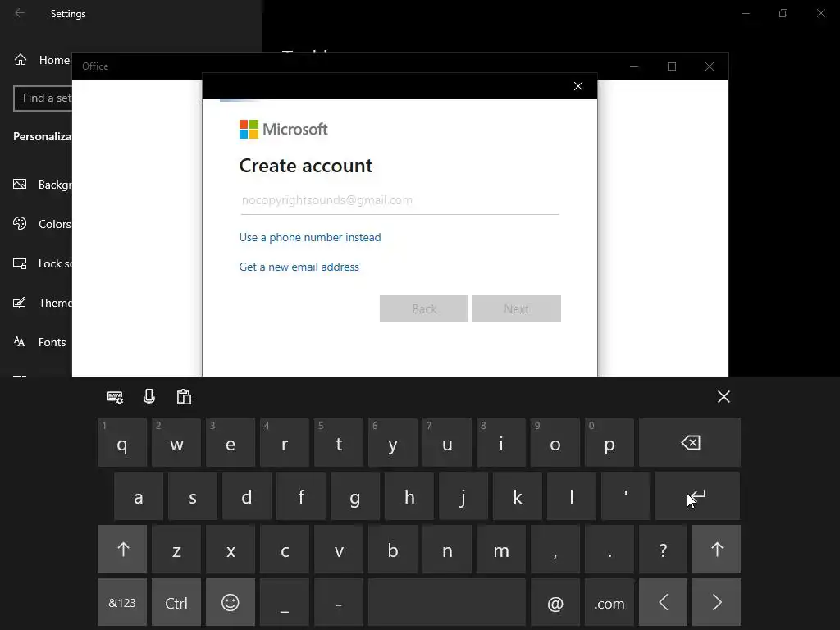The width and height of the screenshot is (840, 630).
Task: Close the Microsoft Create account dialog
Action: click(x=578, y=86)
